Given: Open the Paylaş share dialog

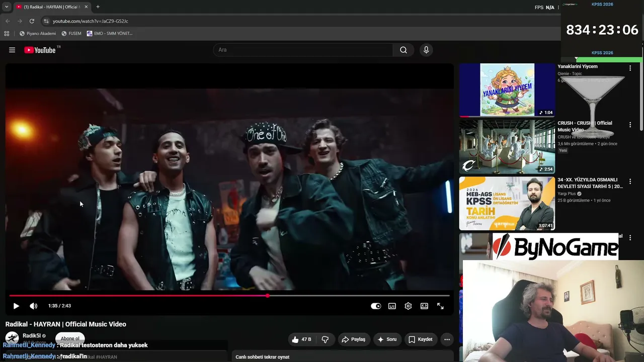Looking at the screenshot, I should click(x=354, y=339).
